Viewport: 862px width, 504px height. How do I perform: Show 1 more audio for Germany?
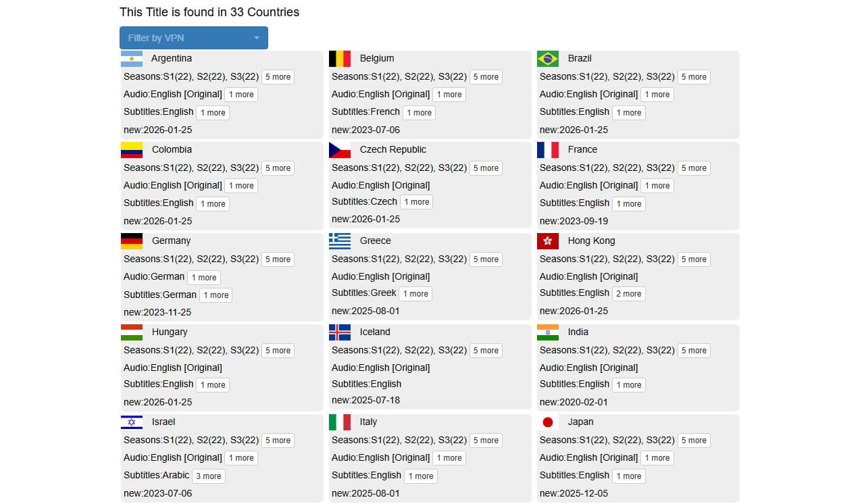click(204, 278)
